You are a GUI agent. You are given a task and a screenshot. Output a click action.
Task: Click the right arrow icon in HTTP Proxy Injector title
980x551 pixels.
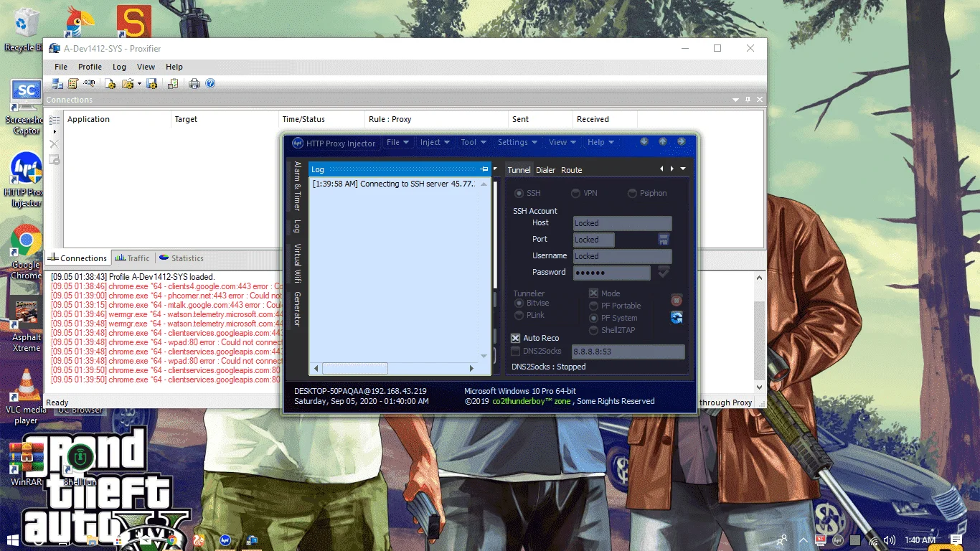[682, 142]
